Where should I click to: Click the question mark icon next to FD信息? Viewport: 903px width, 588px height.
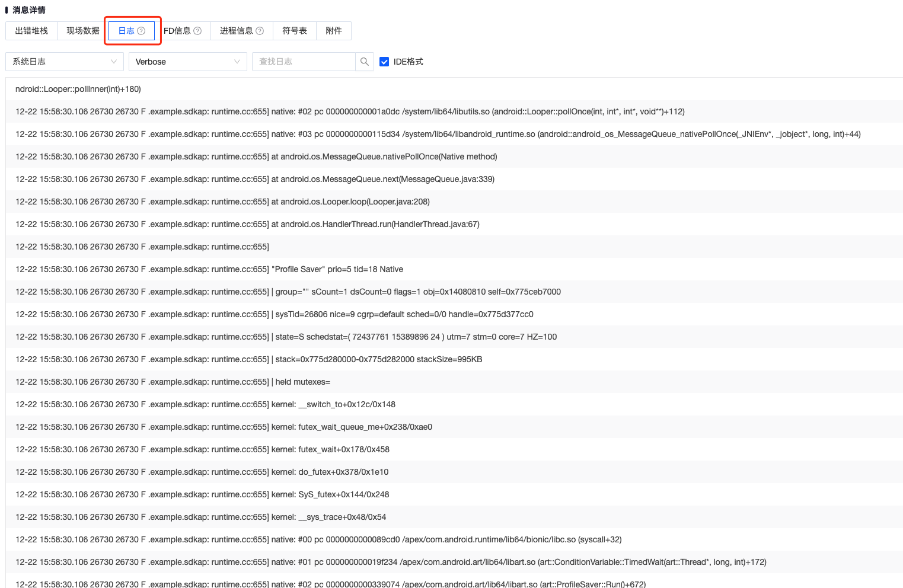point(197,31)
